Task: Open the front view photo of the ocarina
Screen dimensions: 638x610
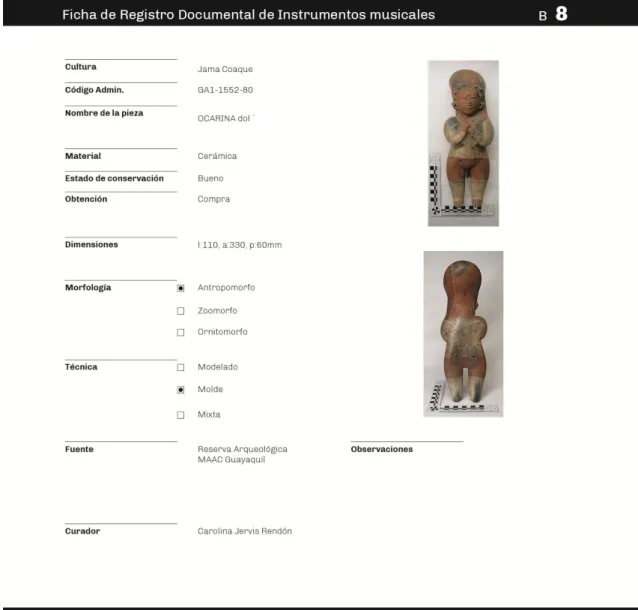Action: [463, 143]
